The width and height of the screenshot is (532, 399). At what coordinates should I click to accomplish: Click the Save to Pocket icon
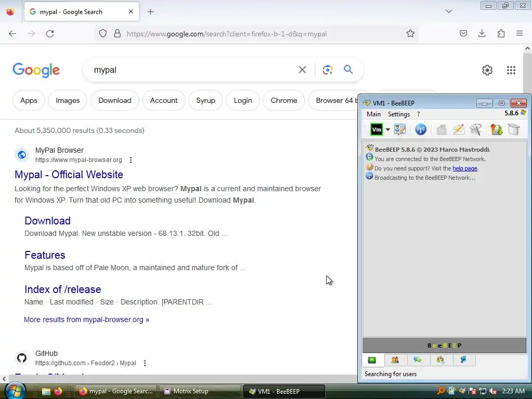463,33
